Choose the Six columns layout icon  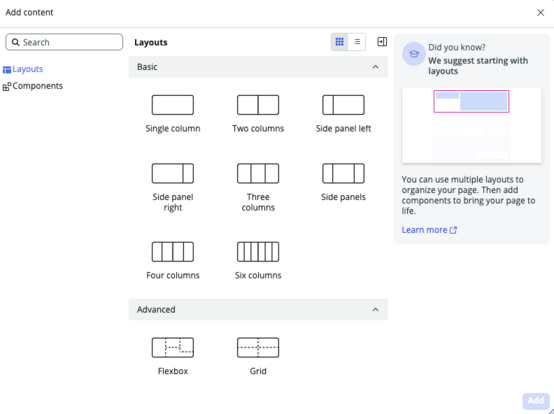pyautogui.click(x=258, y=252)
